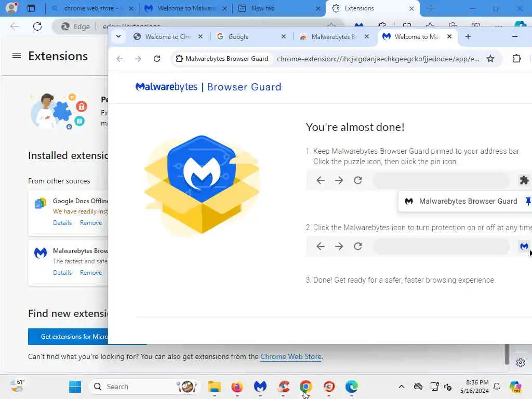The image size is (532, 399).
Task: Open File Explorer from the taskbar
Action: 215,387
